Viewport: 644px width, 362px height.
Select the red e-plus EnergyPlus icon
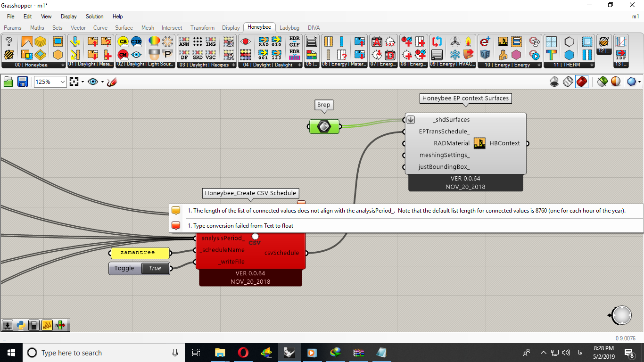click(x=485, y=41)
